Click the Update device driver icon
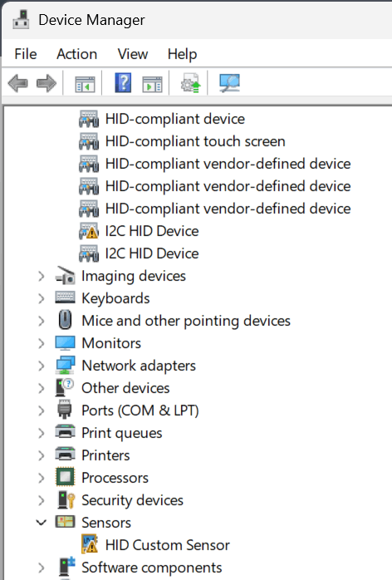This screenshot has width=392, height=580. coord(190,83)
